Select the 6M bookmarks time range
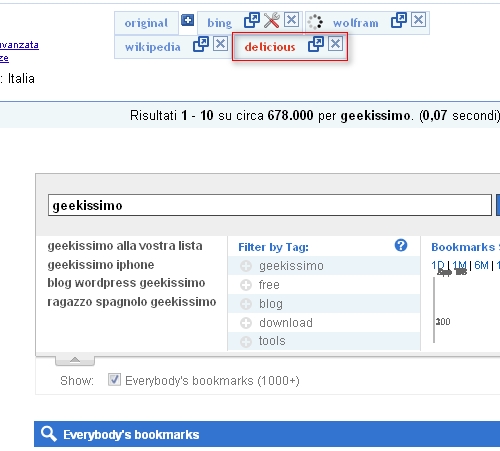Viewport: 500px width, 451px height. pos(481,265)
